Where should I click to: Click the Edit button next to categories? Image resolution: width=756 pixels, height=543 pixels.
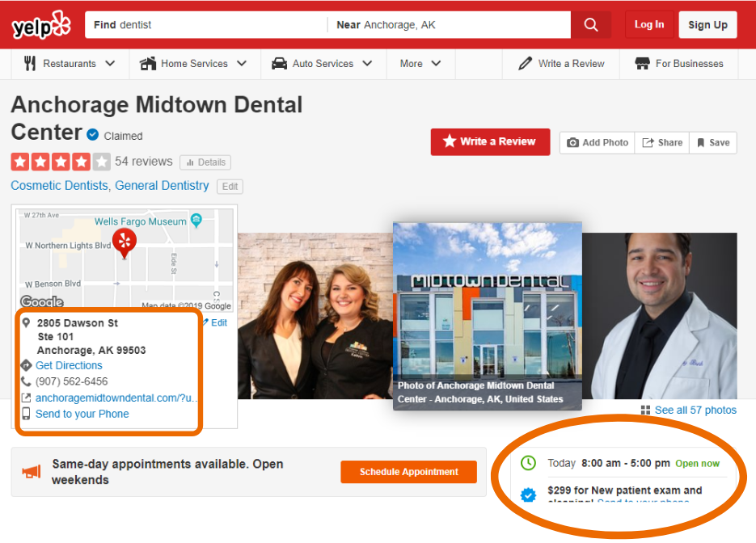pos(230,187)
